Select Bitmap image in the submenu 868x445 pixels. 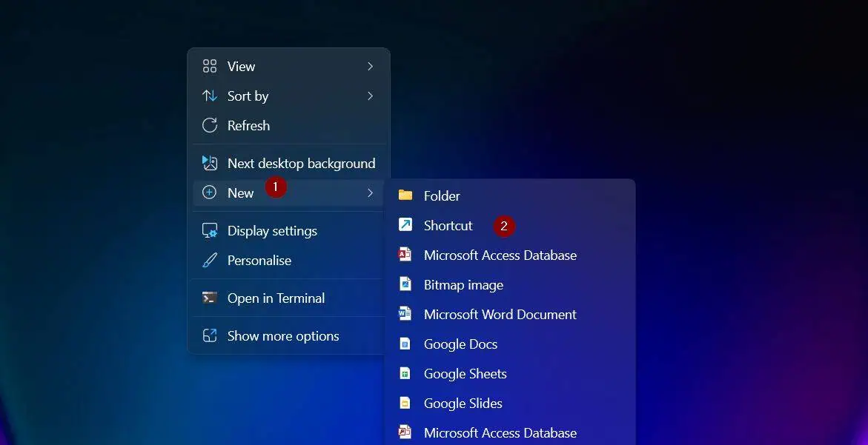[x=510, y=284]
